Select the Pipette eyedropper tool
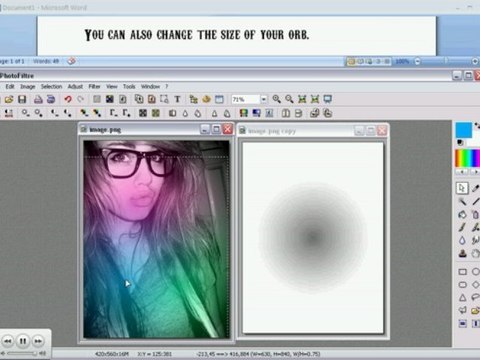This screenshot has width=480, height=360. pos(475,188)
